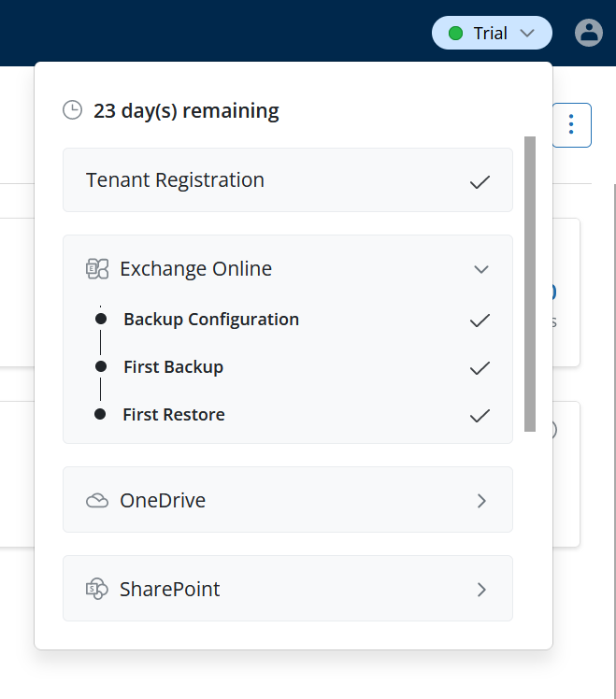Click the green status dot on Trial
The width and height of the screenshot is (616, 699).
pyautogui.click(x=456, y=34)
